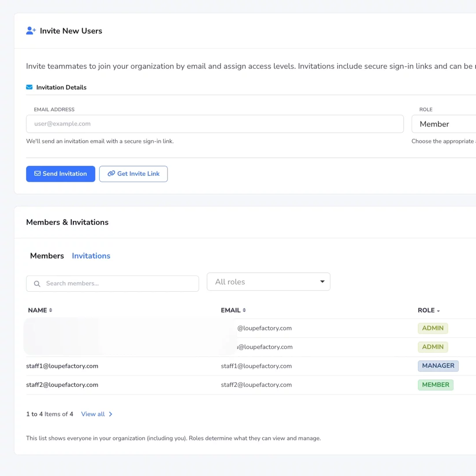The height and width of the screenshot is (476, 476).
Task: Click the MEMBER role badge for staff2
Action: [435, 385]
